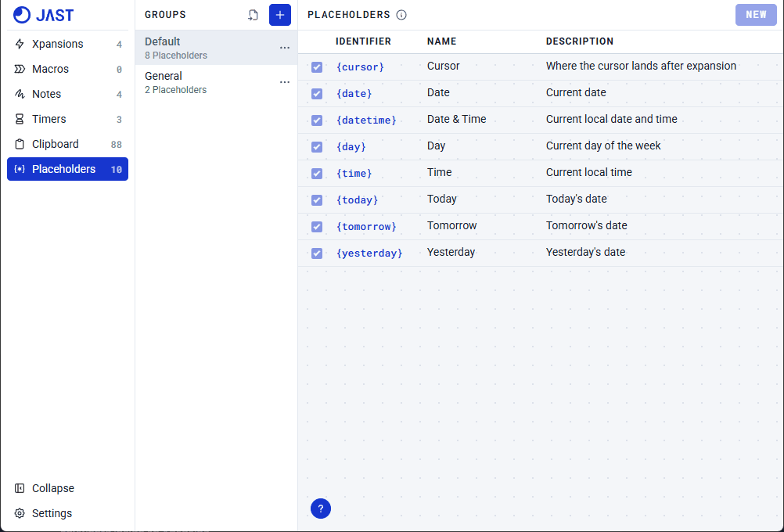This screenshot has height=532, width=784.
Task: Click the DESCRIPTION column header
Action: click(580, 41)
